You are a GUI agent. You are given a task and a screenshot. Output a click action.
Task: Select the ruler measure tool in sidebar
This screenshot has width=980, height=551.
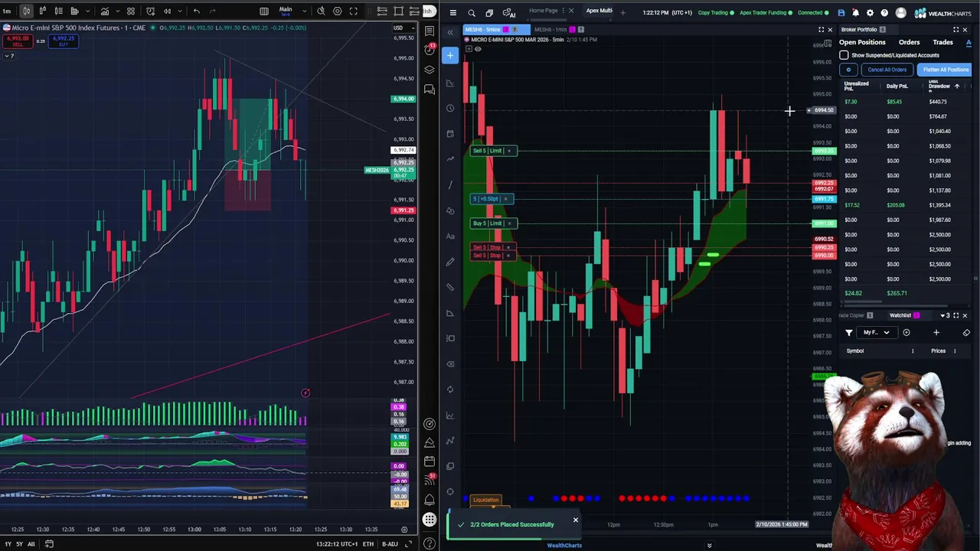[450, 287]
